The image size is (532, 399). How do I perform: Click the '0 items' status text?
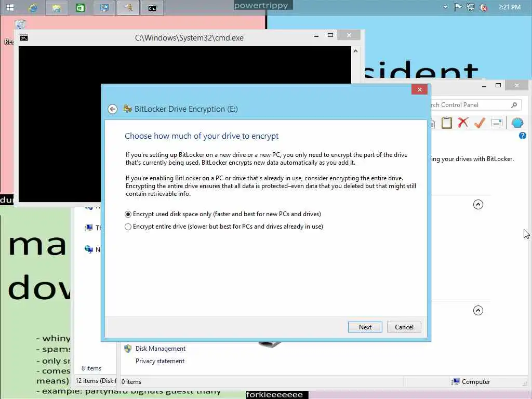pyautogui.click(x=131, y=382)
